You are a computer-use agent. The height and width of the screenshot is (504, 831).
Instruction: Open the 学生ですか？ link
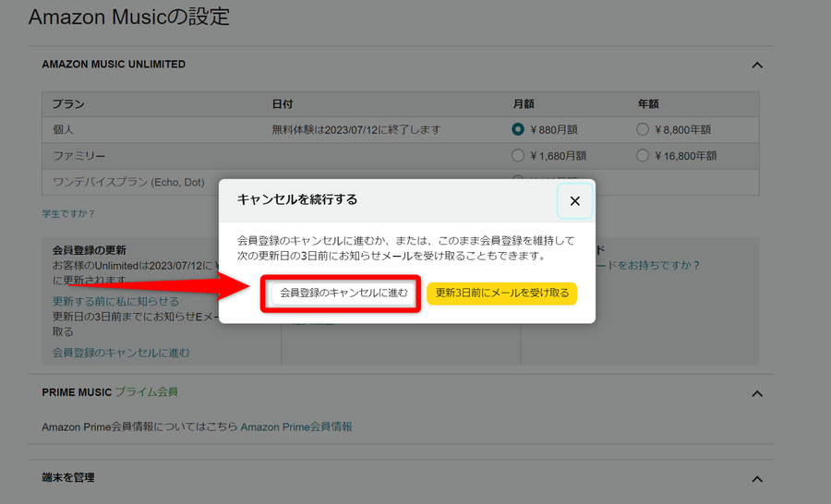(x=67, y=213)
